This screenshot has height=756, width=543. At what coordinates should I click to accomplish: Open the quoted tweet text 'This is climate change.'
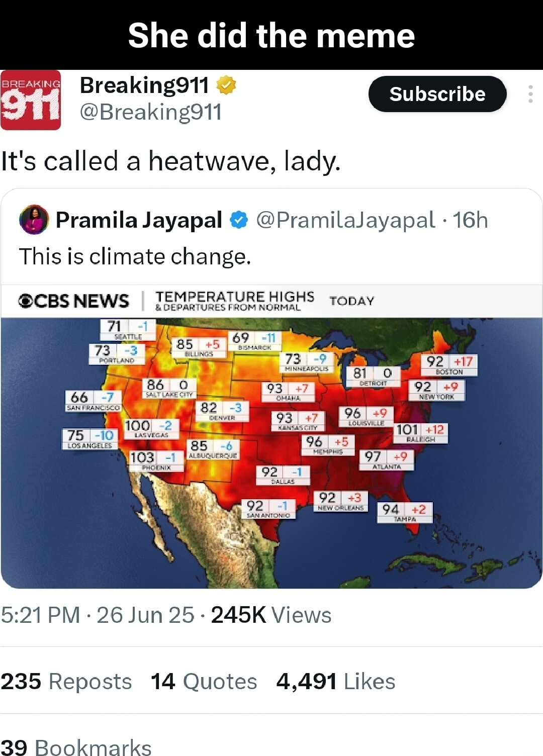pyautogui.click(x=135, y=256)
